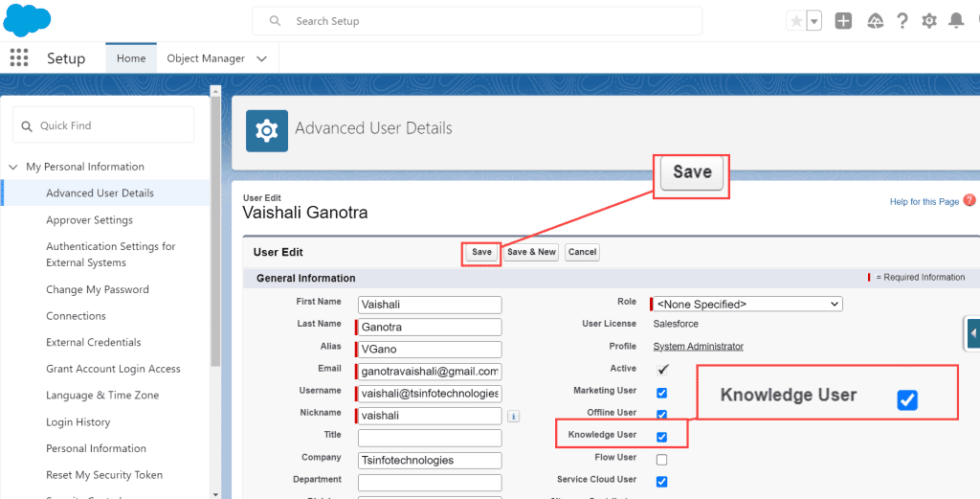Open Reset My Security Token

click(x=104, y=475)
